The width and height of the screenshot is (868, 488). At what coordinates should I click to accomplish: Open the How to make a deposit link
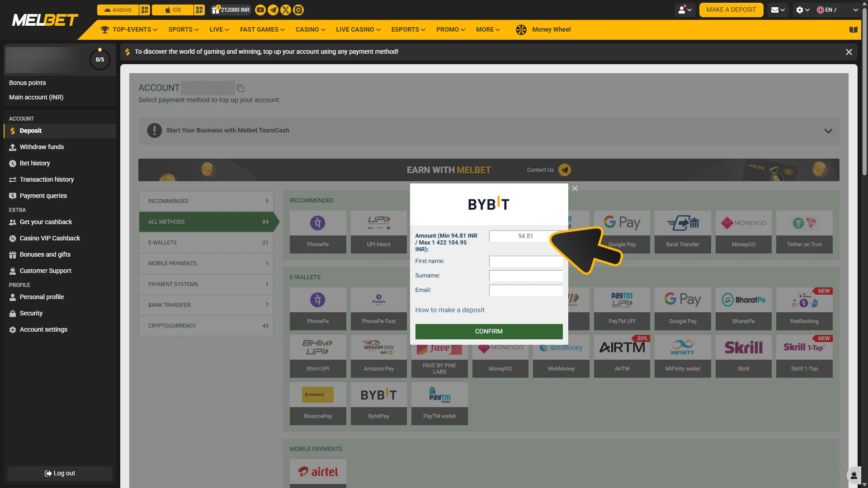(449, 310)
